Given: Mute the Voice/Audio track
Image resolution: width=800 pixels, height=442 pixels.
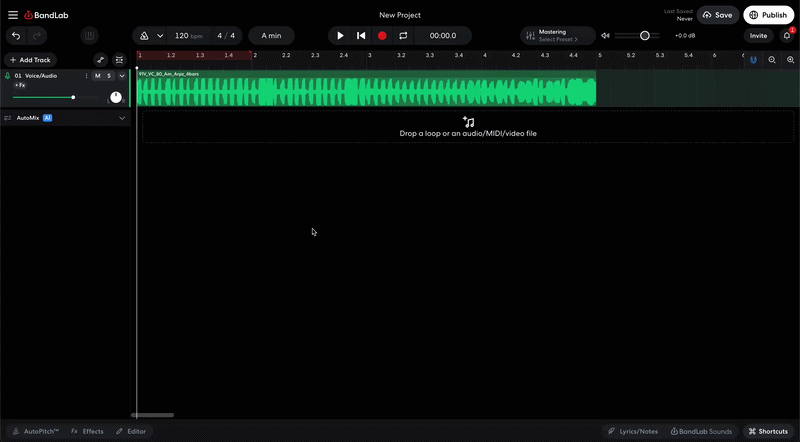Looking at the screenshot, I should tap(97, 76).
